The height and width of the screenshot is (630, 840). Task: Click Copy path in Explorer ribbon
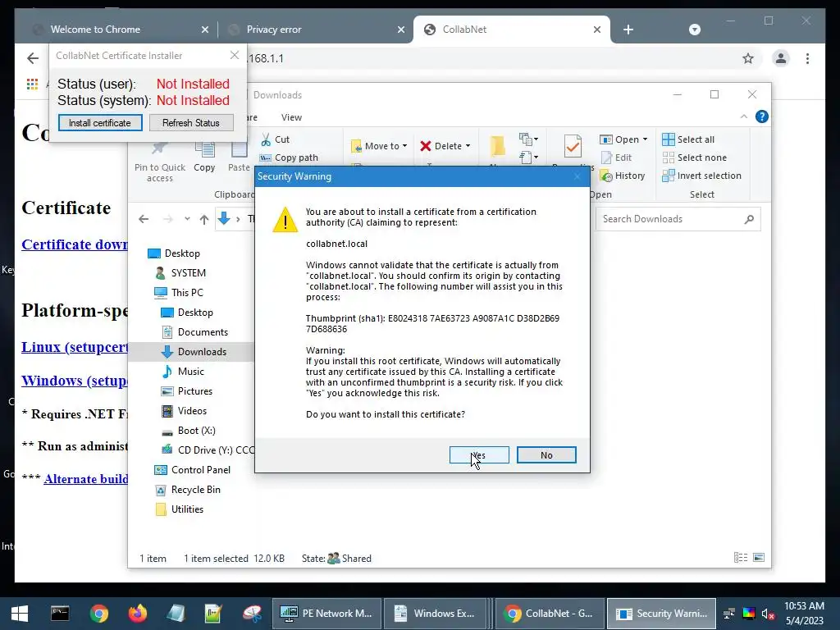pos(289,157)
